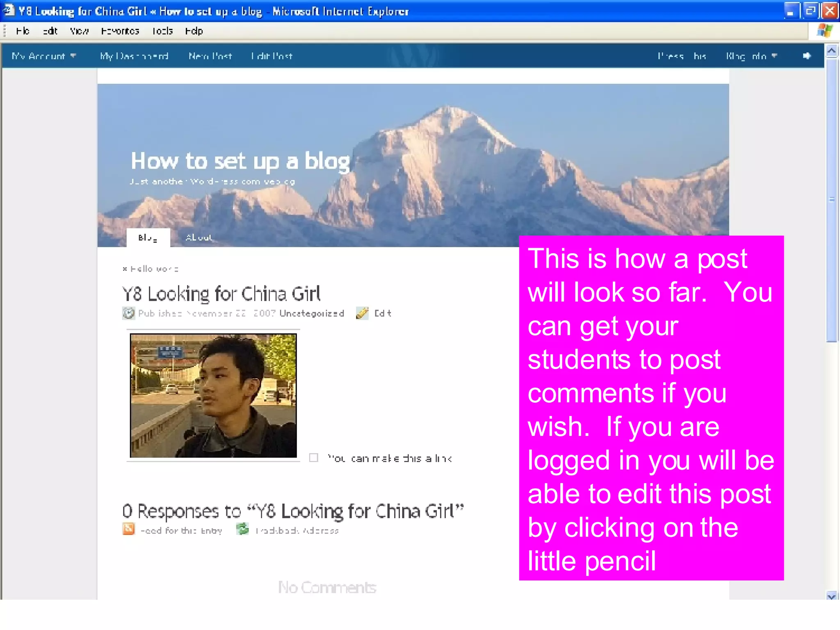840x630 pixels.
Task: Restore down the Internet Explorer window
Action: click(810, 11)
